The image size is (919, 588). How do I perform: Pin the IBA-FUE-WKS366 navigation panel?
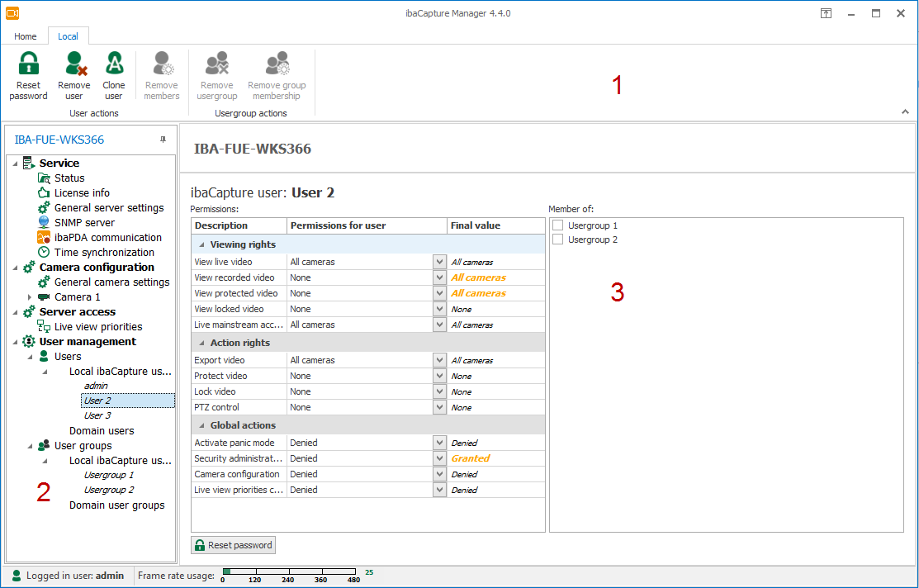[163, 140]
